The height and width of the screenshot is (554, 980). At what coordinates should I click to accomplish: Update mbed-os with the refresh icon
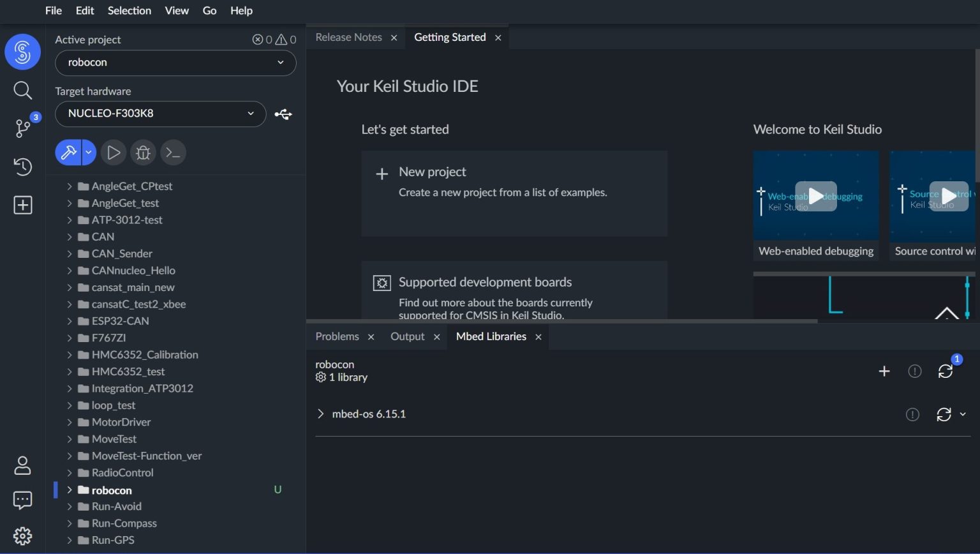point(945,414)
